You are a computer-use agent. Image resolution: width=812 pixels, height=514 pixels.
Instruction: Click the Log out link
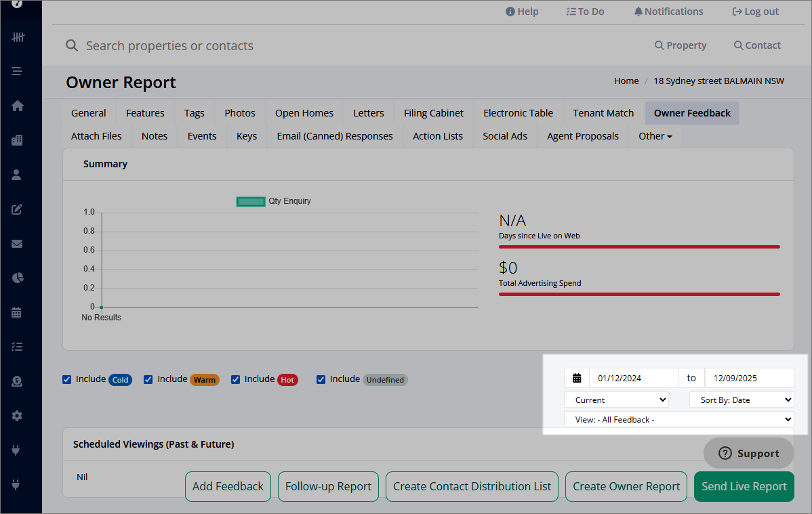pyautogui.click(x=755, y=12)
